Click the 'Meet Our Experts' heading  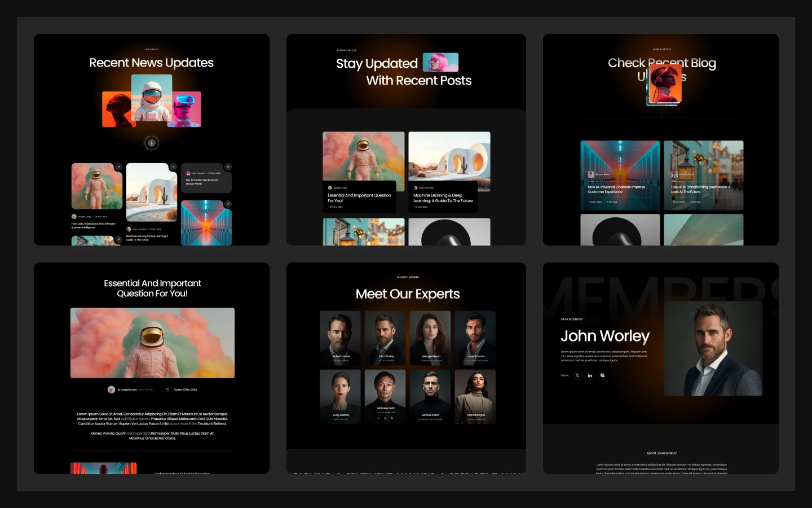(408, 294)
